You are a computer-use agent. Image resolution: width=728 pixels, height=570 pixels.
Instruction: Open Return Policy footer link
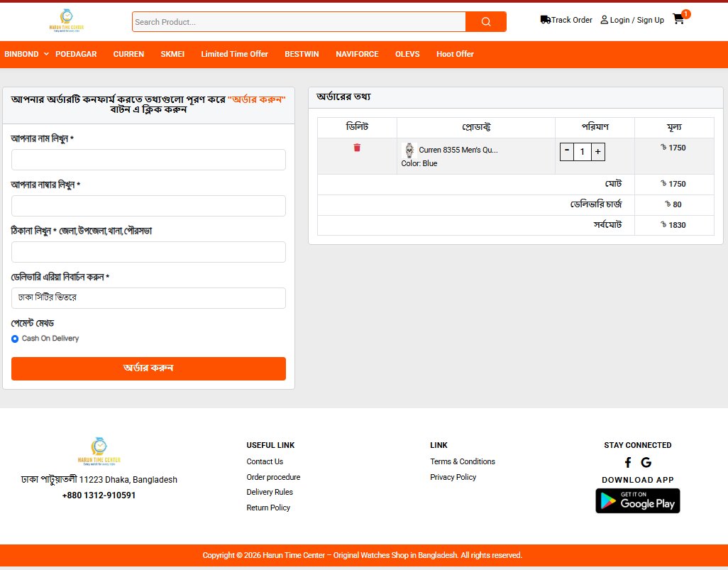(268, 508)
